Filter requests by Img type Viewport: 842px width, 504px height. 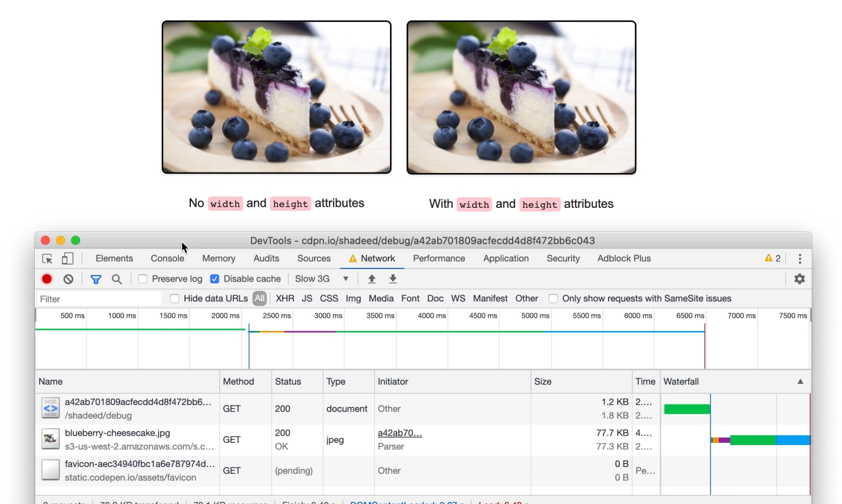click(x=354, y=299)
